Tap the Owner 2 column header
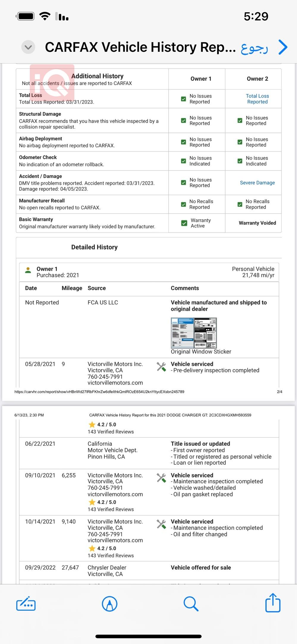297x644 pixels. click(x=257, y=79)
